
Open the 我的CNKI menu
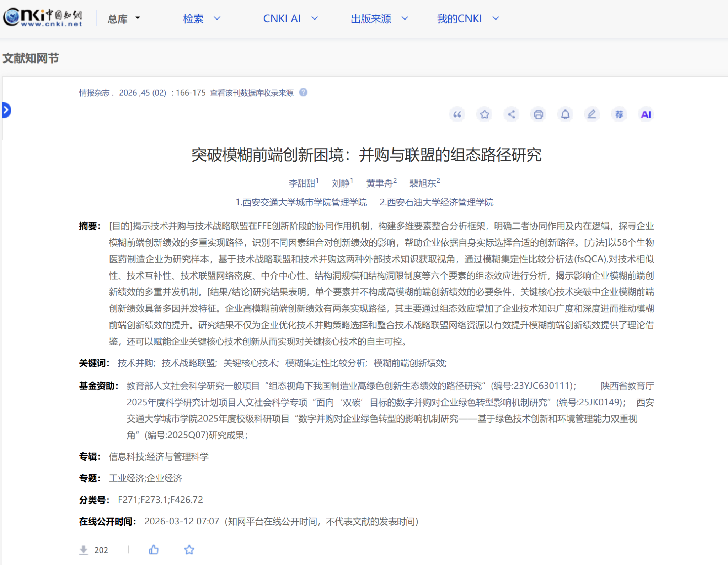coord(468,18)
